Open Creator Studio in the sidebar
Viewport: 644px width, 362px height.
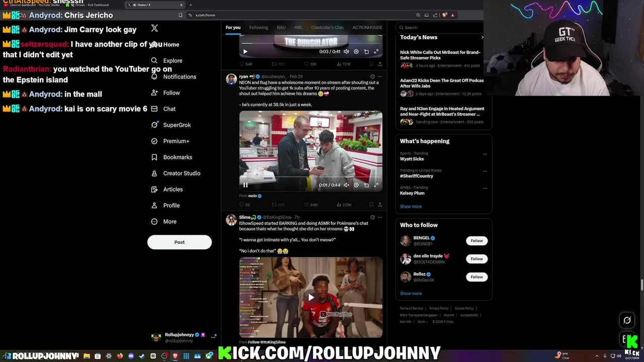pos(175,173)
